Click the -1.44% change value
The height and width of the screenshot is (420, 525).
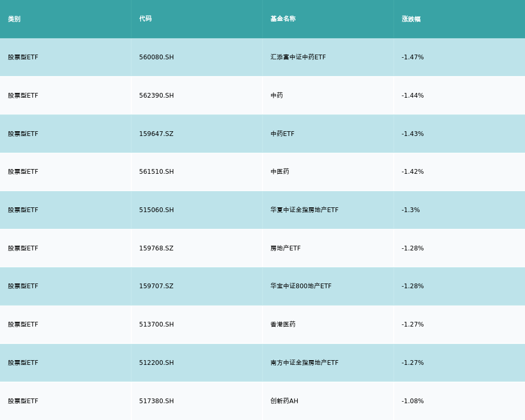[413, 96]
